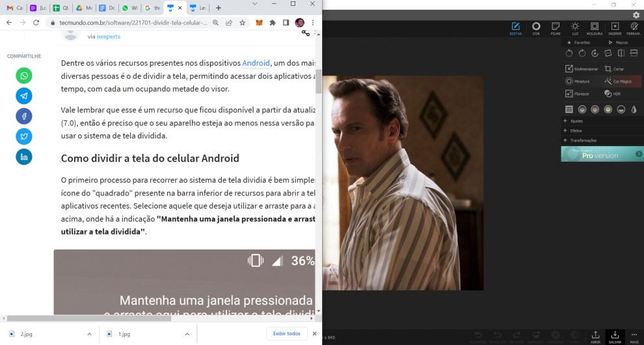Bookmark this page with star icon
The image size is (644, 345).
tap(243, 23)
